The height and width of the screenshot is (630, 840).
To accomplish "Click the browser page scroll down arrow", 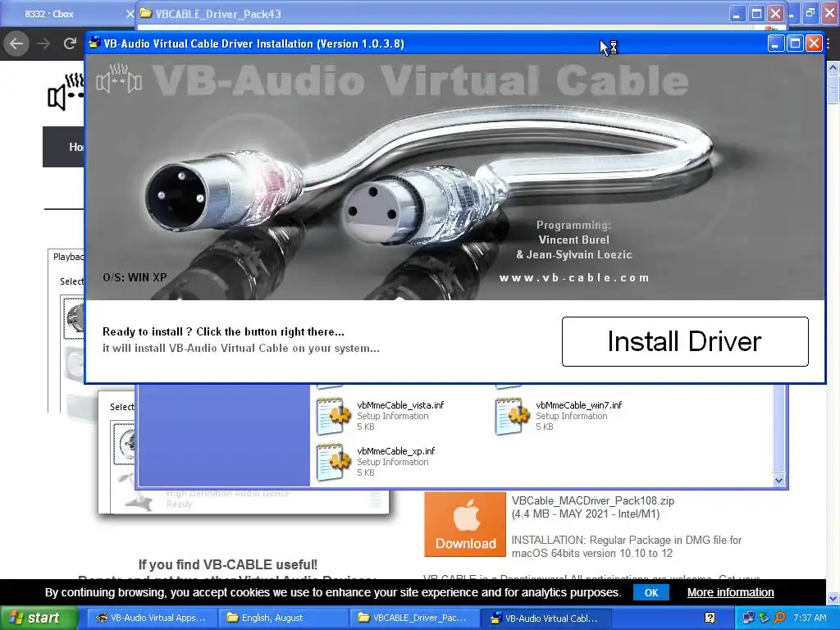I will click(x=833, y=598).
